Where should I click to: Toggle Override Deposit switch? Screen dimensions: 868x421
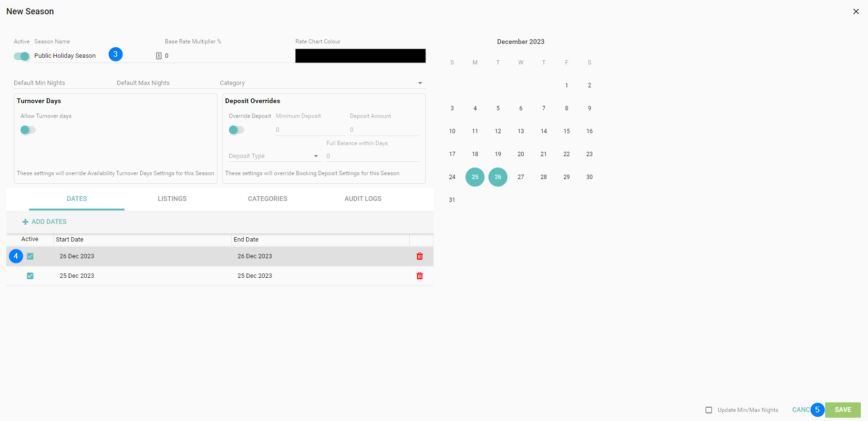click(x=236, y=130)
